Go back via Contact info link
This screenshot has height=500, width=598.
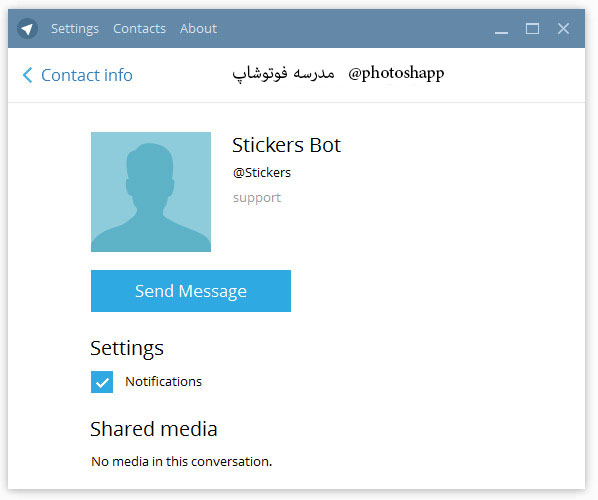(87, 75)
